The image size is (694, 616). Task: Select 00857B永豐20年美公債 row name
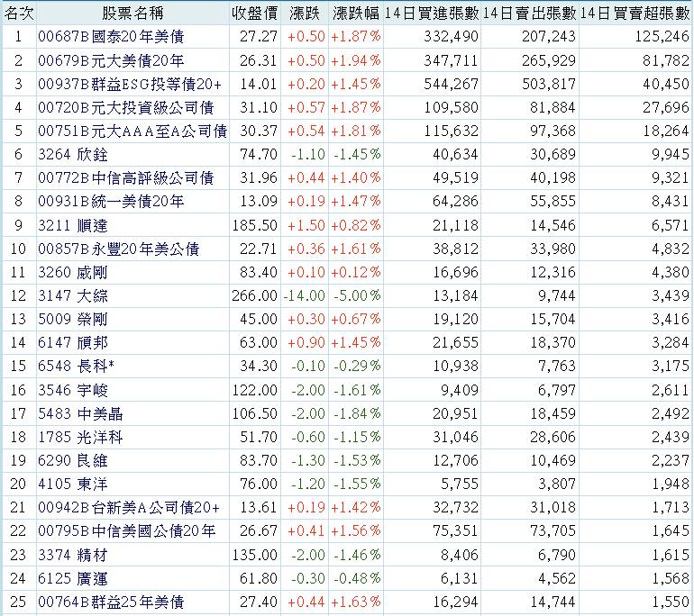pos(119,249)
